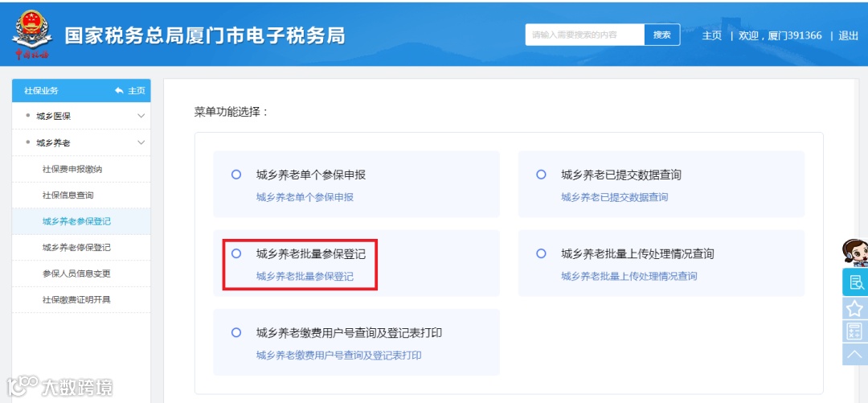This screenshot has width=868, height=403.
Task: Click into the search input field
Action: coord(584,35)
